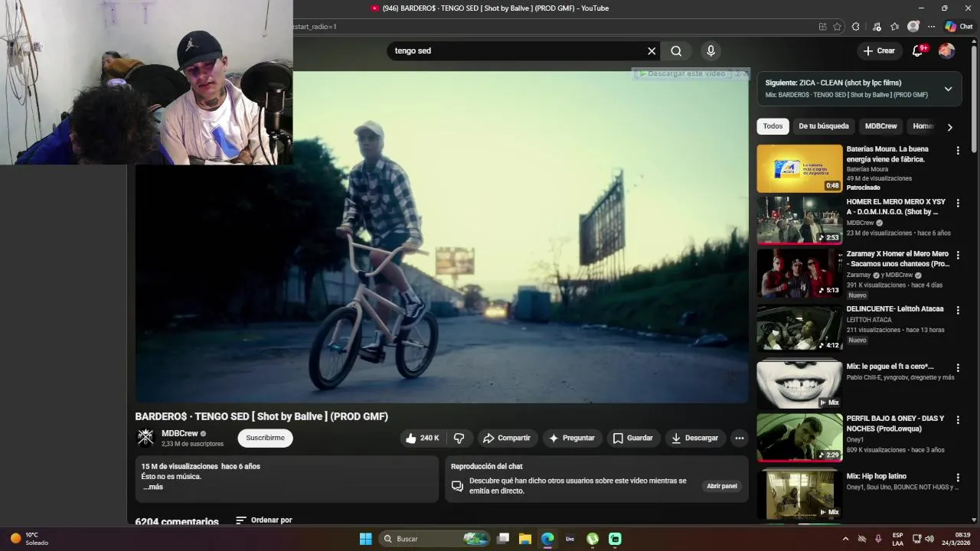Screen dimensions: 980x551
Task: Open YouTube notifications bell
Action: 917,51
